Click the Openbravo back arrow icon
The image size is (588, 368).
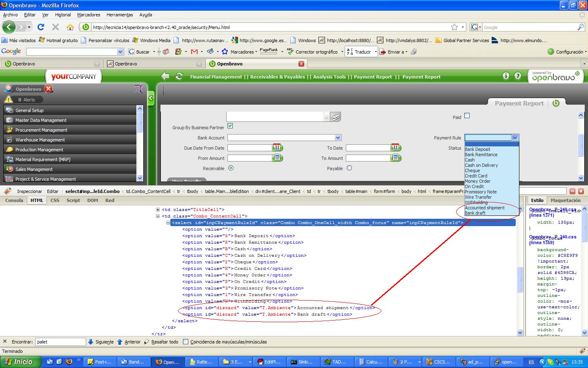click(165, 76)
